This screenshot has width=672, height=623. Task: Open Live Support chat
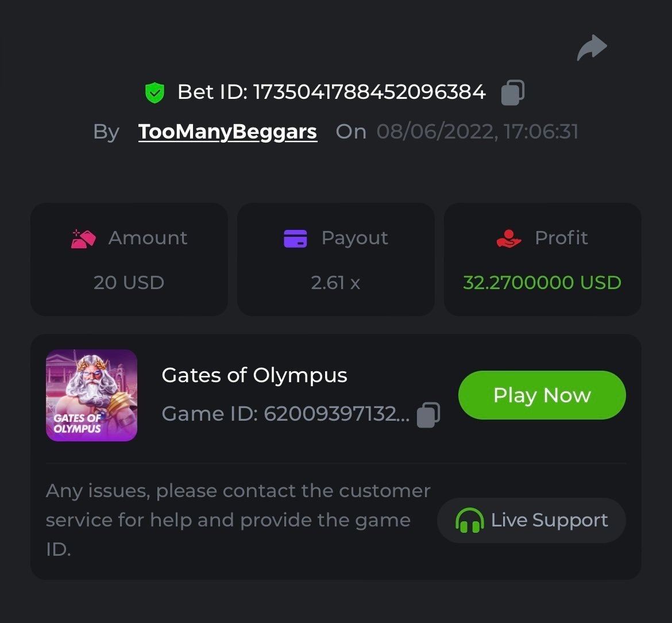[531, 521]
